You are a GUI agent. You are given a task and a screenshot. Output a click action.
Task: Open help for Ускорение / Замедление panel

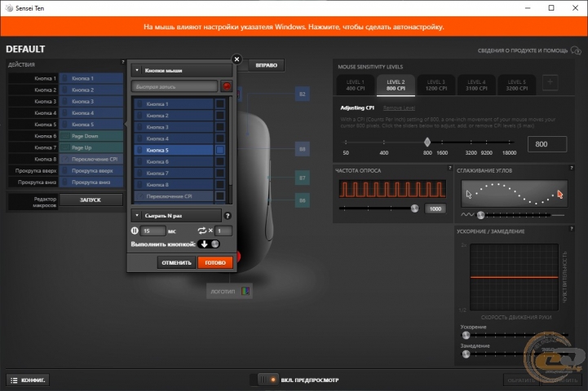tap(572, 228)
